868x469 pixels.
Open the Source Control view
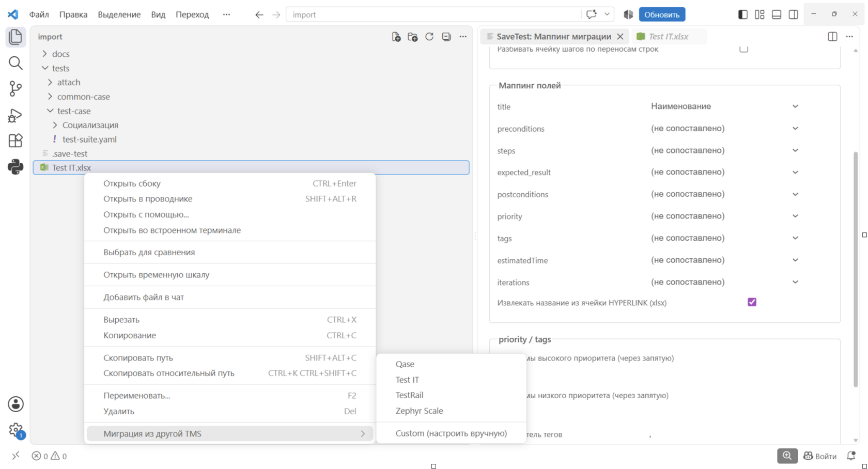pyautogui.click(x=16, y=89)
